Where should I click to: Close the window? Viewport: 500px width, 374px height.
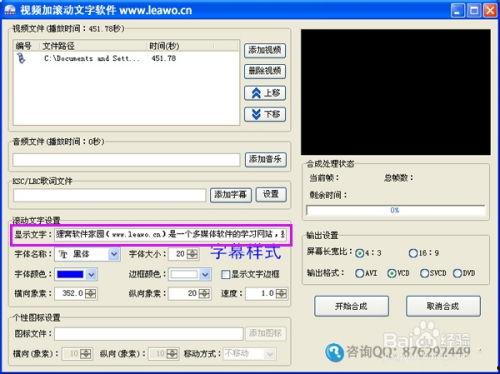point(490,10)
